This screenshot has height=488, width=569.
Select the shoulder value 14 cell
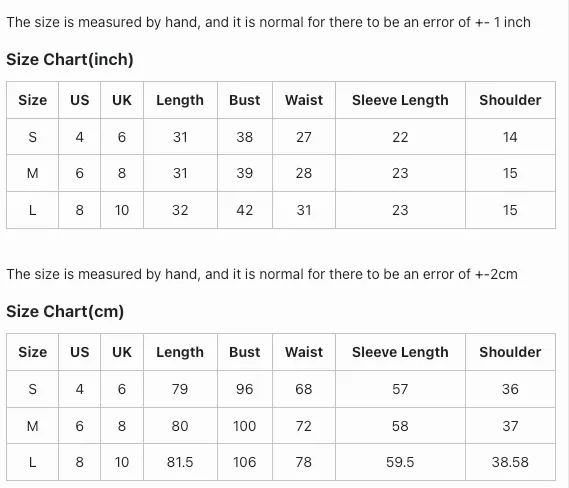510,137
